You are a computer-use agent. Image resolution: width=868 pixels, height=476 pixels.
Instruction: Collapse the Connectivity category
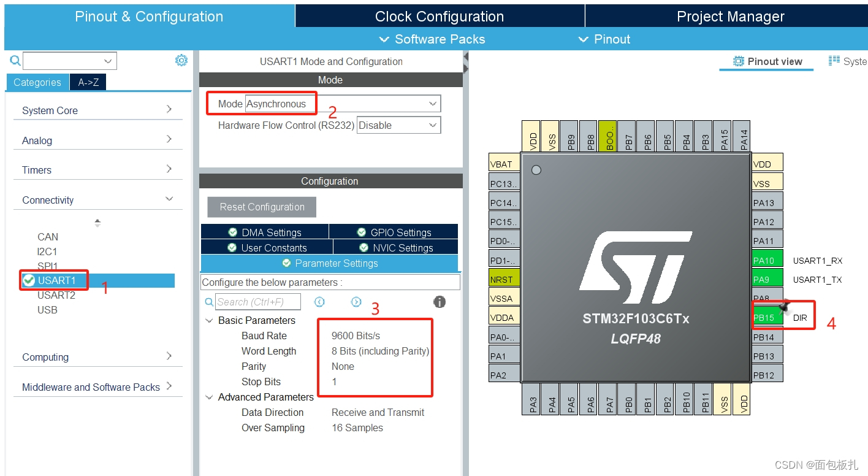point(97,200)
